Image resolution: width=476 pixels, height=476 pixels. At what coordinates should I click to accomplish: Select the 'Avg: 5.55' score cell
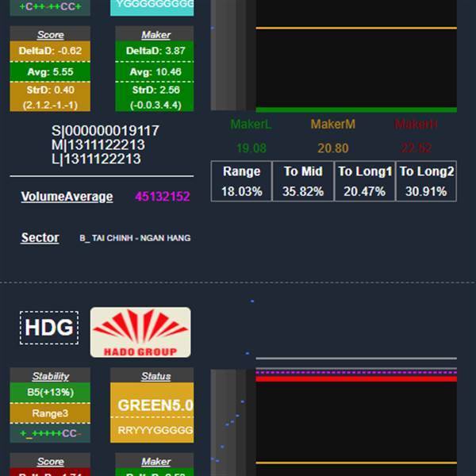coord(50,71)
